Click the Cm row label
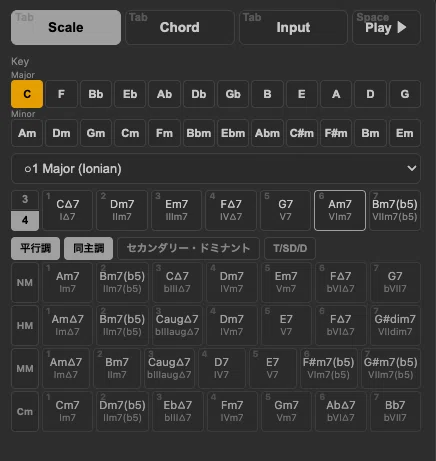The width and height of the screenshot is (436, 461). [25, 412]
